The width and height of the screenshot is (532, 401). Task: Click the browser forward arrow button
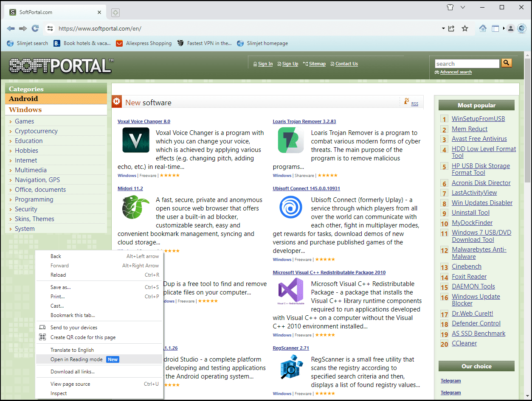pyautogui.click(x=23, y=28)
